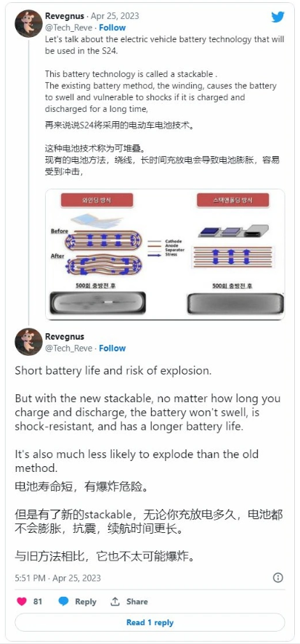Screen dimensions: 300x644
Task: Click the Twitter bird logo
Action: pos(277,17)
